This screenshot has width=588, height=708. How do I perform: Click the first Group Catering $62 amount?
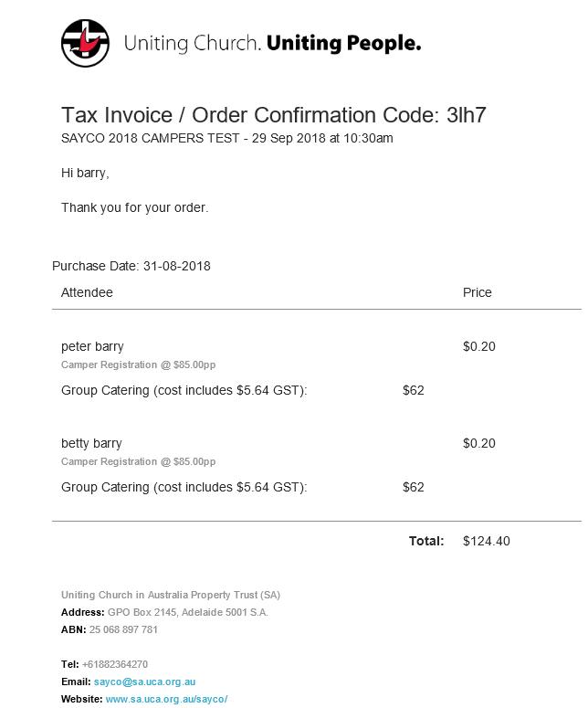tap(414, 390)
